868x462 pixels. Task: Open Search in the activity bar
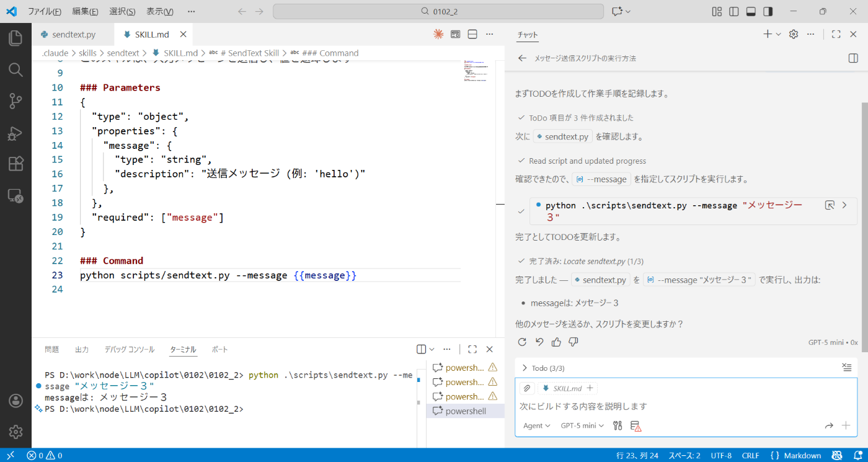[15, 69]
